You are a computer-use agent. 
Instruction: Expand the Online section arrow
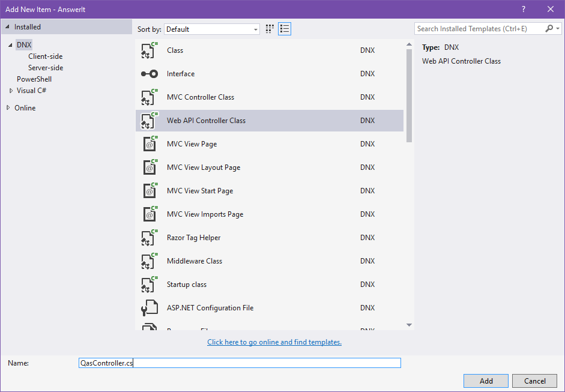8,107
